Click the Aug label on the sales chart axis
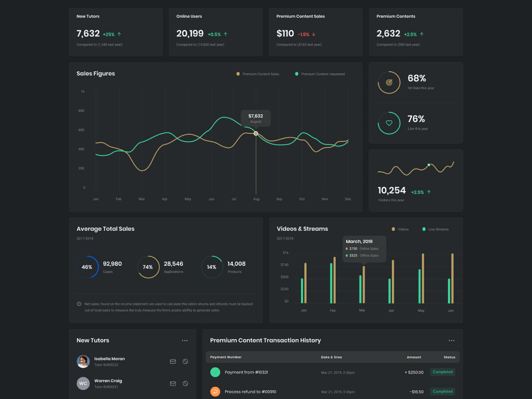Image resolution: width=532 pixels, height=399 pixels. (256, 199)
